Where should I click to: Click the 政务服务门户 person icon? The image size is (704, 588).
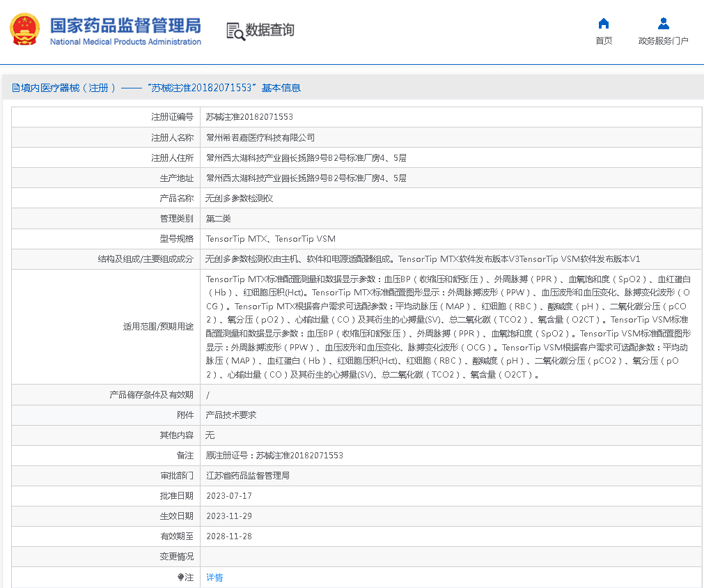(x=663, y=24)
